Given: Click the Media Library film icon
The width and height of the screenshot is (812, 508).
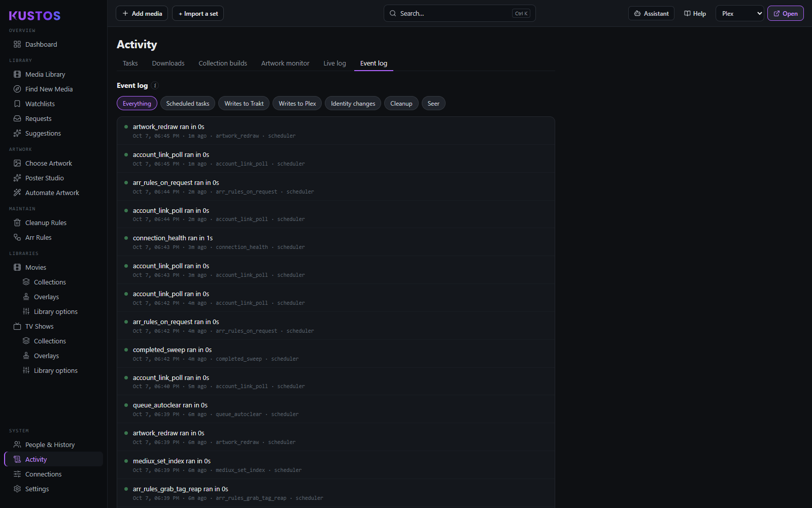Looking at the screenshot, I should 17,74.
